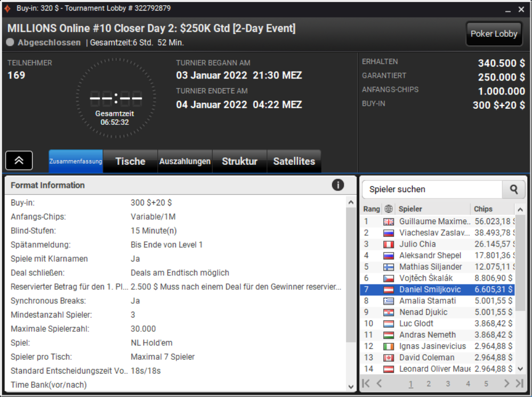Jump to last page of player list
Screen dimensions: 532x397
[519, 384]
